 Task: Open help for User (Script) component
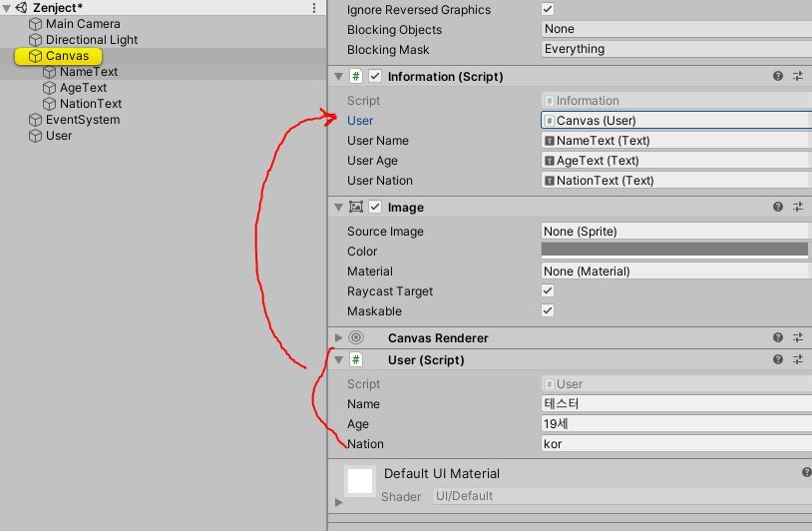click(x=778, y=359)
